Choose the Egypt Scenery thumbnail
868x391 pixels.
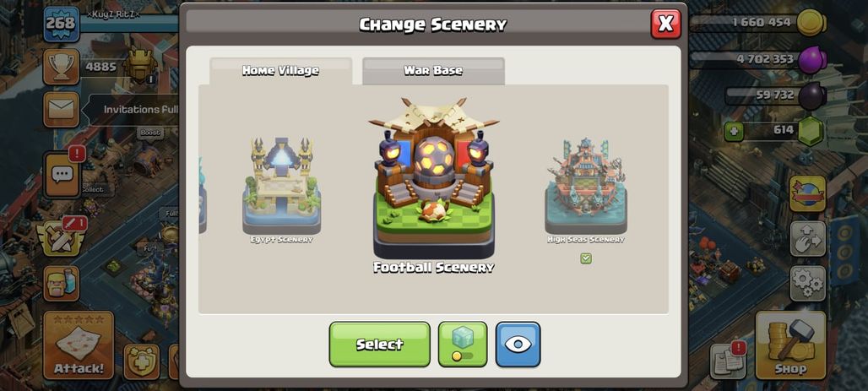click(281, 186)
